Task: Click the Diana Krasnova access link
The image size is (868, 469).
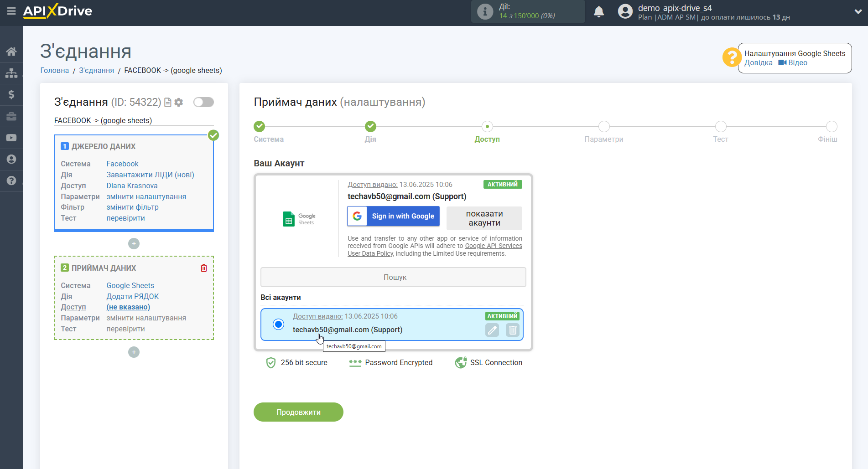Action: coord(132,186)
